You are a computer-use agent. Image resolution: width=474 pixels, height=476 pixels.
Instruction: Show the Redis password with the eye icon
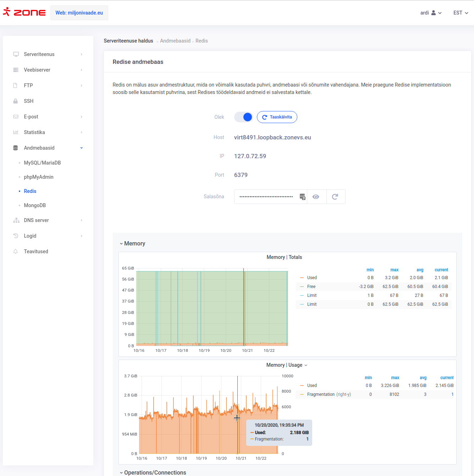pos(316,197)
